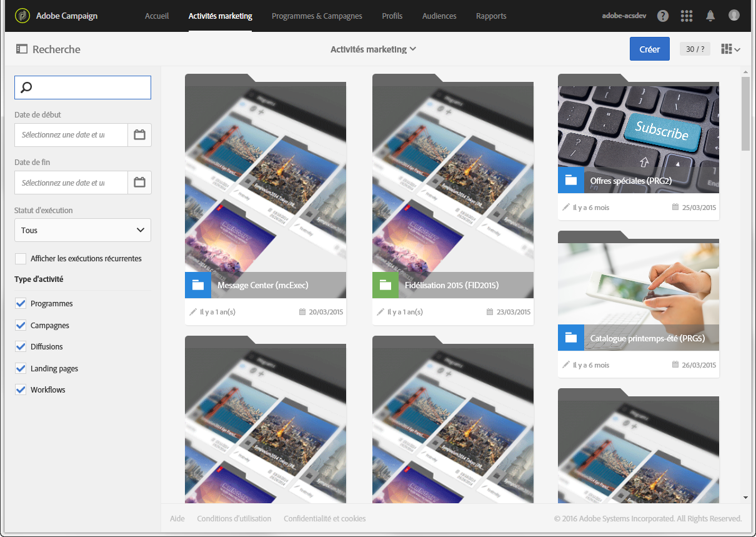
Task: Click the Fidélisation 2015 (FID2015) title
Action: (452, 286)
